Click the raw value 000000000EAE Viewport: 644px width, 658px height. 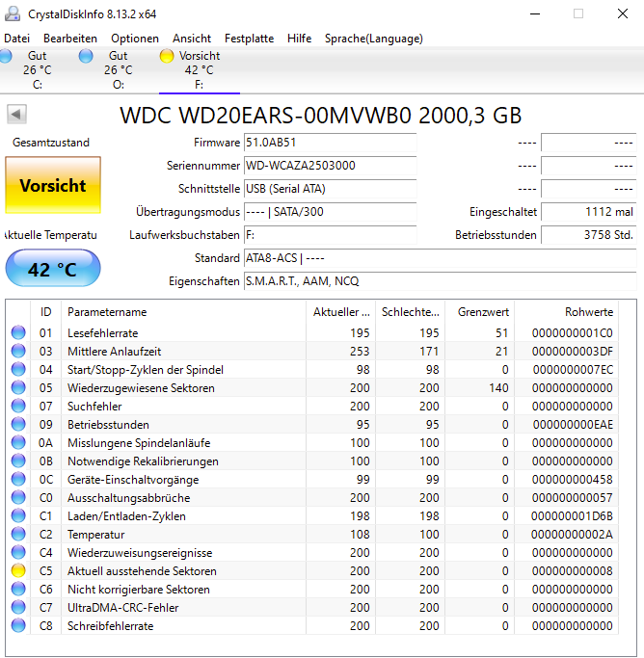pos(573,425)
